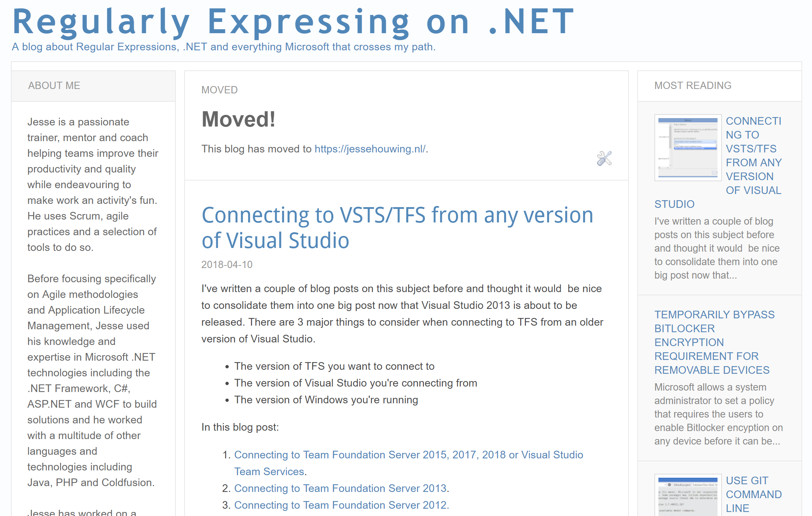Click the Jesse passionate trainer bio paragraph
This screenshot has width=812, height=516.
[93, 184]
